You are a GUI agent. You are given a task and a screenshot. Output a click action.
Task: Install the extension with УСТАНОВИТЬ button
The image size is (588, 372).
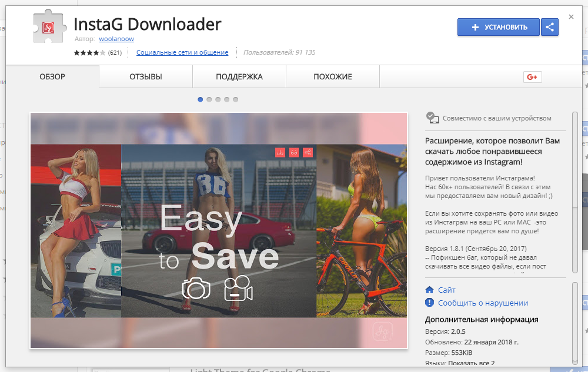click(499, 27)
